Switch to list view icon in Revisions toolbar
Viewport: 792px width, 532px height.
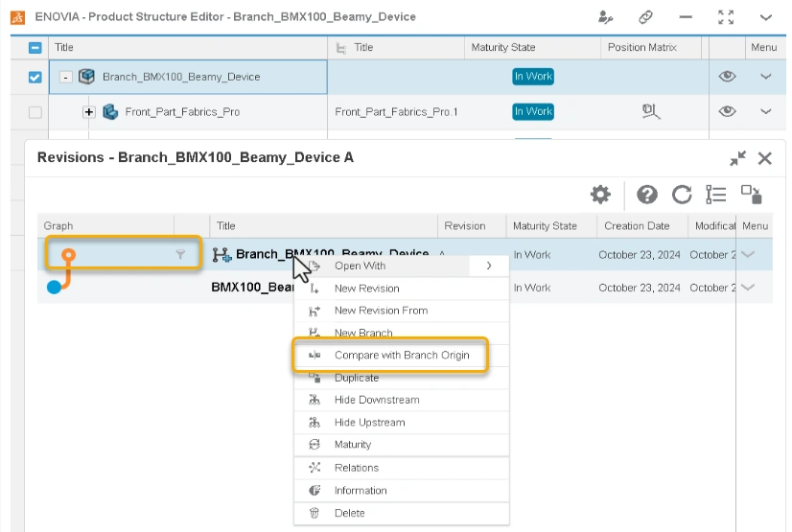point(715,195)
